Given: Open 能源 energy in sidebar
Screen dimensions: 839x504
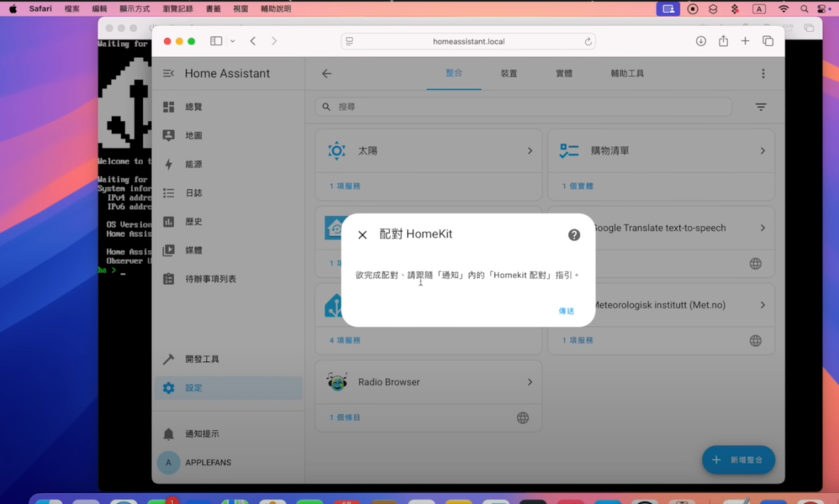Looking at the screenshot, I should pyautogui.click(x=228, y=165).
